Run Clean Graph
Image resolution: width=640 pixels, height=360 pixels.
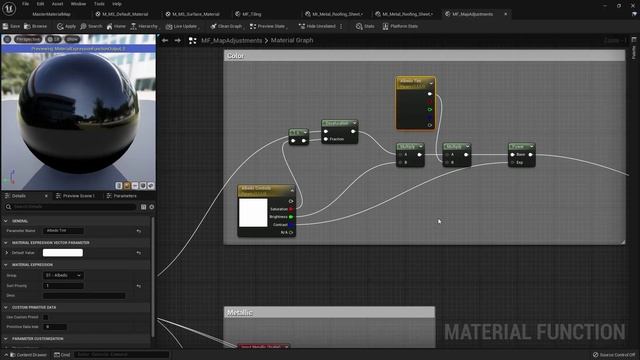[x=226, y=26]
